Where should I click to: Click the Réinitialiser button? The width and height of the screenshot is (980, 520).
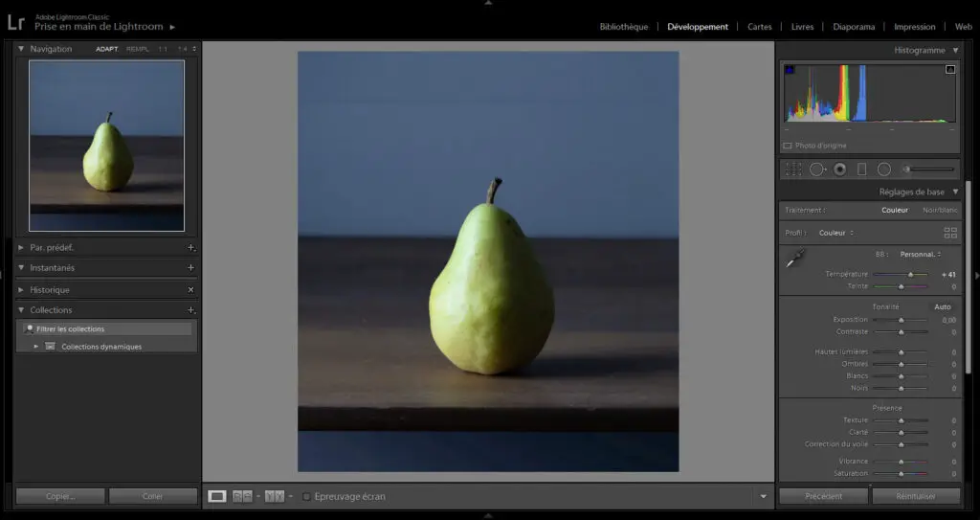pyautogui.click(x=915, y=496)
